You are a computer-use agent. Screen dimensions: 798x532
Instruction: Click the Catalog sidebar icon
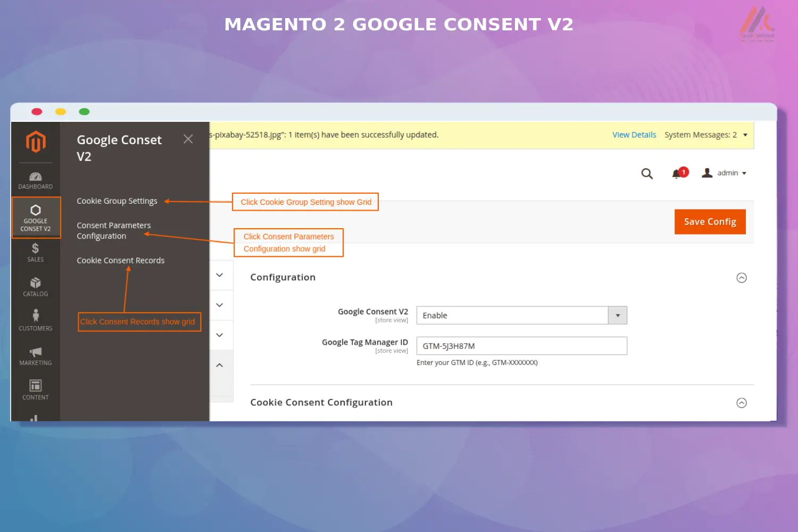click(x=36, y=286)
